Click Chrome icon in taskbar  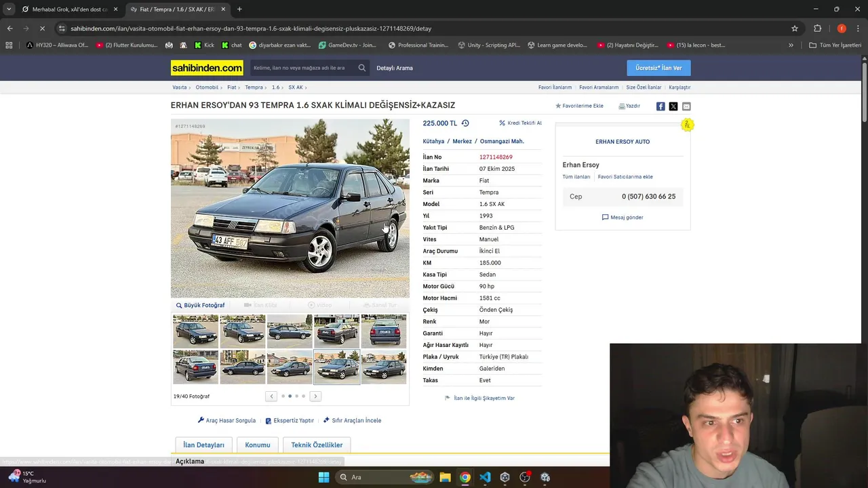(465, 477)
